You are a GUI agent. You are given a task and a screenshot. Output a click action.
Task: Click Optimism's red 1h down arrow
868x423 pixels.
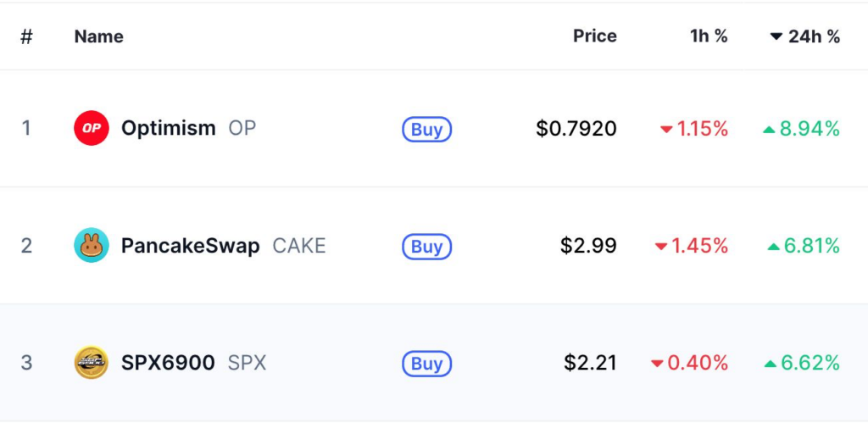666,130
